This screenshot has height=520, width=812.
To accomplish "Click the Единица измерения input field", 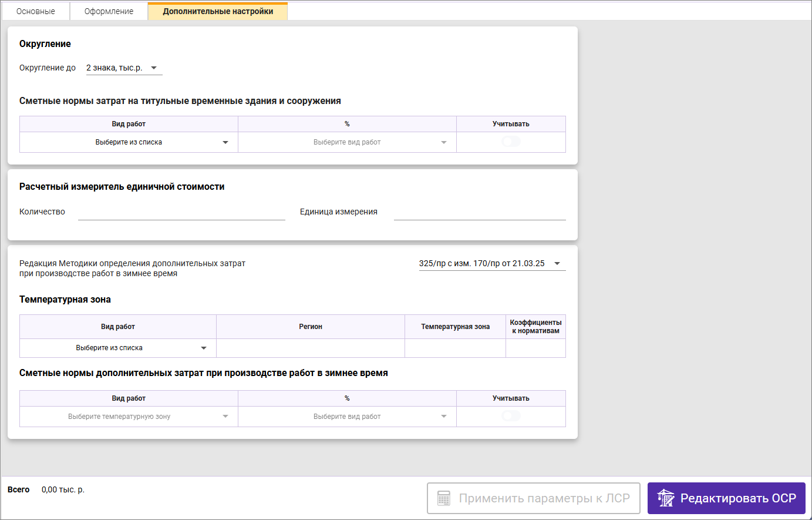I will coord(480,212).
